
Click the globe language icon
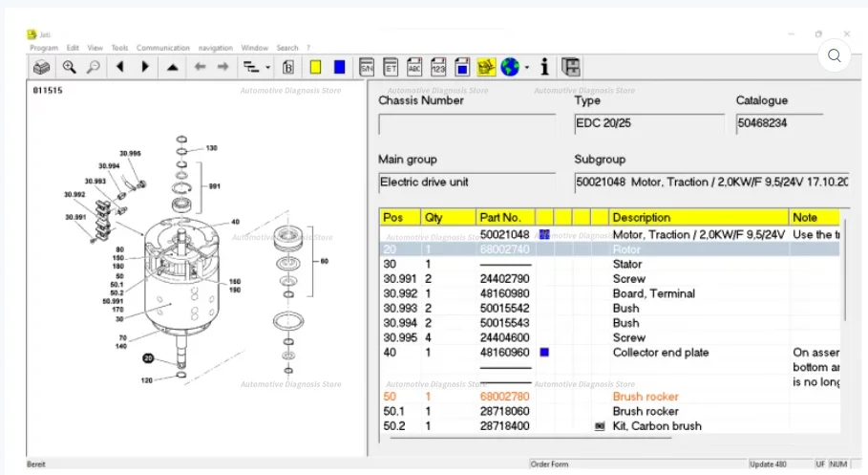click(x=510, y=67)
